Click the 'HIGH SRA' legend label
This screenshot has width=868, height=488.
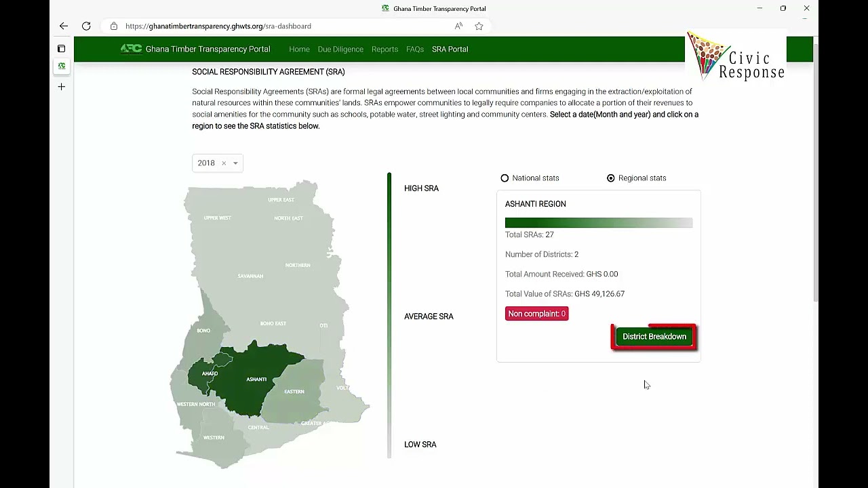422,188
